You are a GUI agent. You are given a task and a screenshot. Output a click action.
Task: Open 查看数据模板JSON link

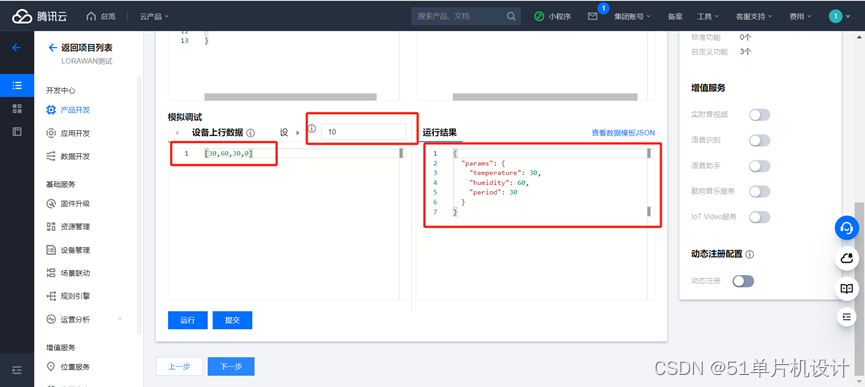(623, 133)
